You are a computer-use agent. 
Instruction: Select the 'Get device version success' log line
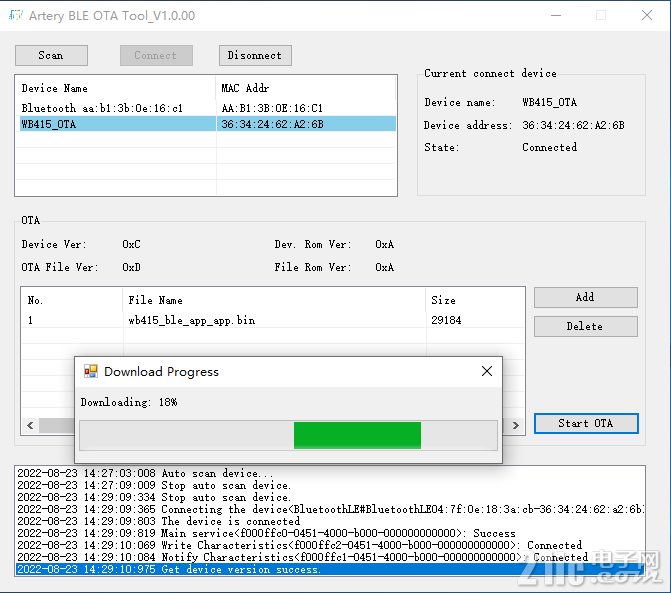click(x=330, y=569)
